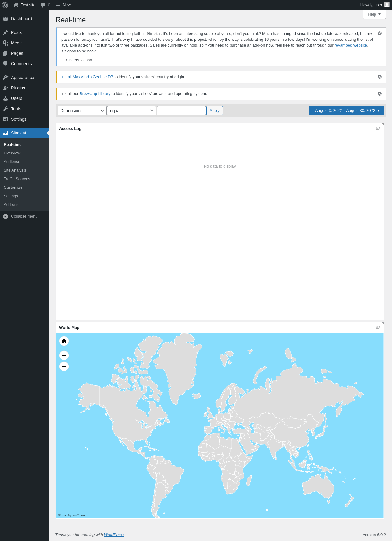Open the comments bubble in admin bar
Screen dimensions: 392x541
click(45, 5)
